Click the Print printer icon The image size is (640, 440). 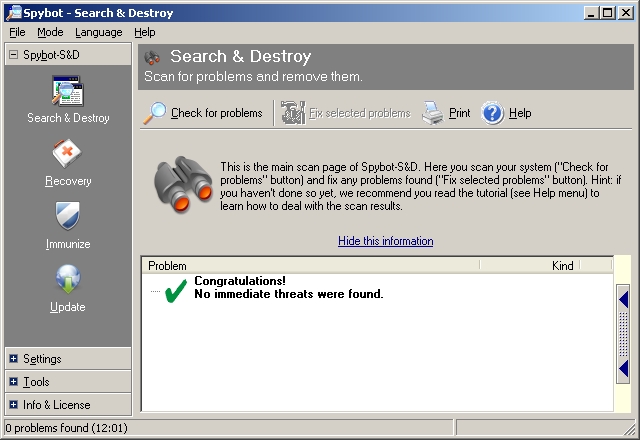tap(432, 113)
